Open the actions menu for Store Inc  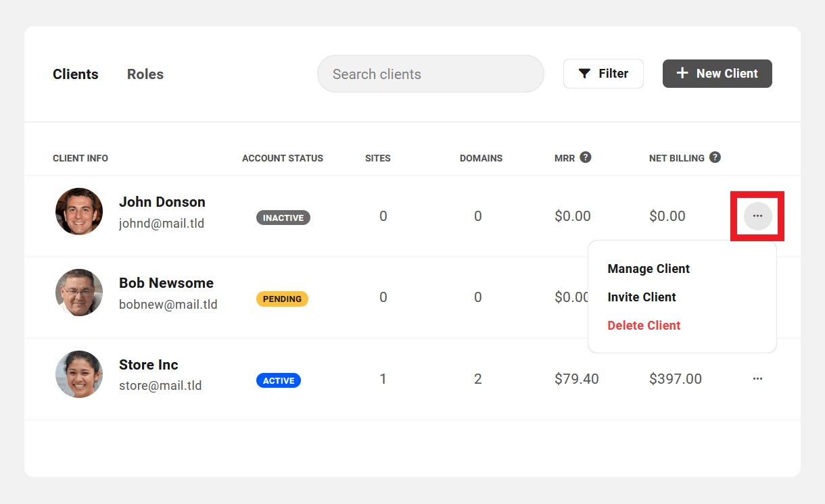tap(757, 379)
